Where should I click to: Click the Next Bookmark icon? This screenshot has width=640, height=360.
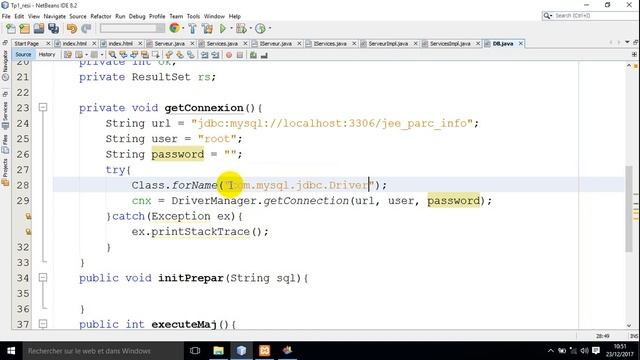[x=180, y=55]
